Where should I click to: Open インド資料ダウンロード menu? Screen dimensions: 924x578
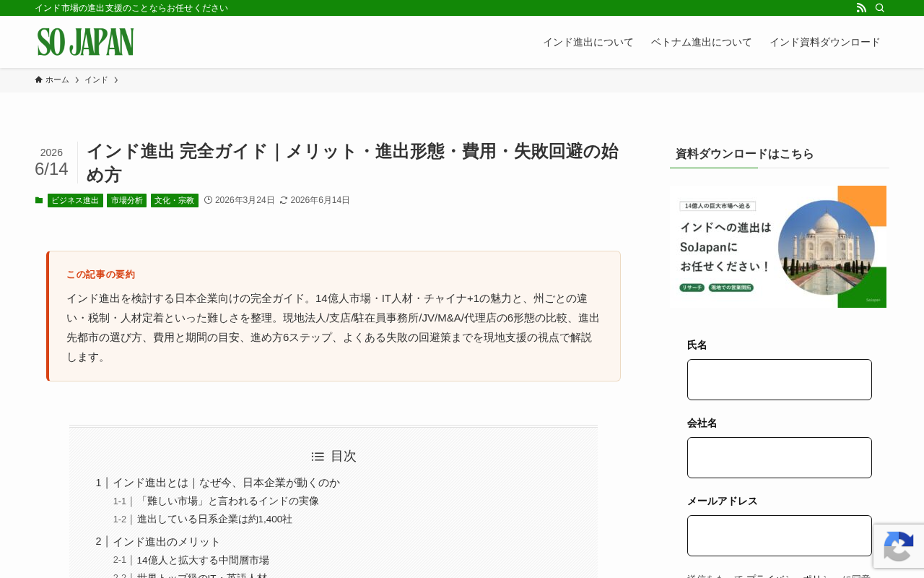click(825, 42)
